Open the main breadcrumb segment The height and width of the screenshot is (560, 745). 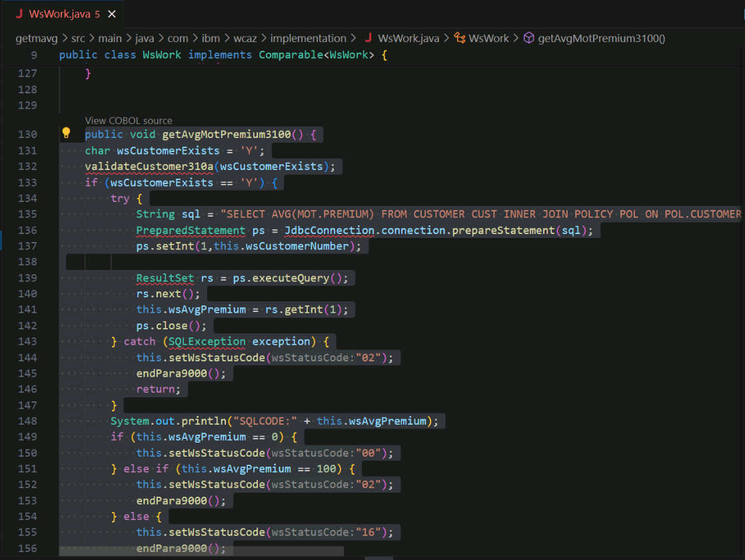pyautogui.click(x=110, y=39)
